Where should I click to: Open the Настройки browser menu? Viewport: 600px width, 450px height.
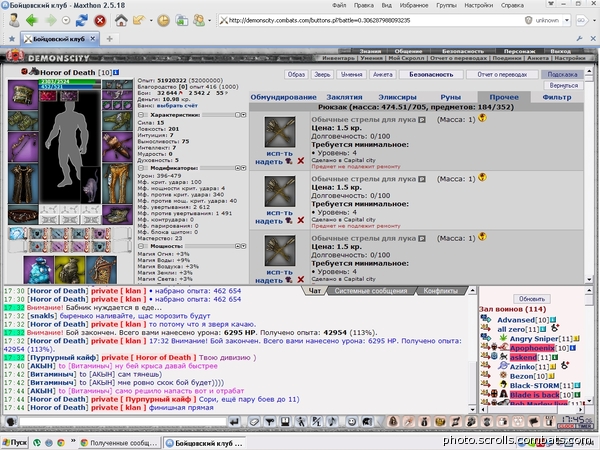[x=478, y=5]
